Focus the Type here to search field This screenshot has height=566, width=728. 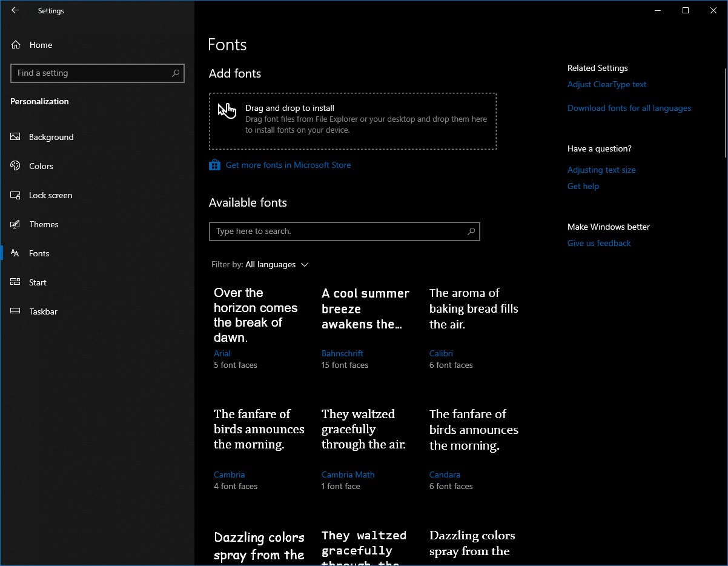tap(339, 231)
